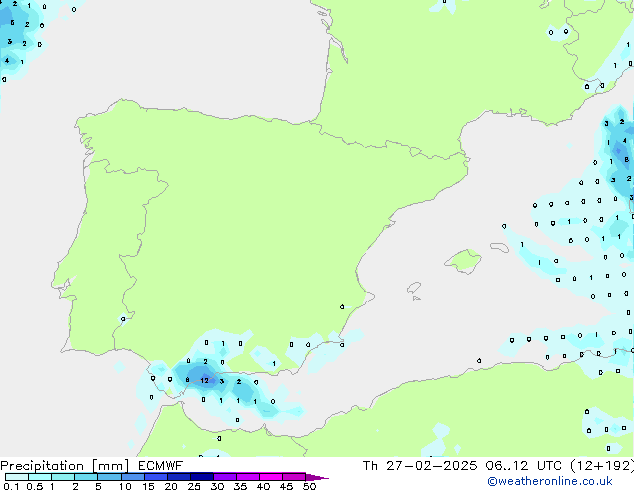Select the 35–40 mm legend swatch
The width and height of the screenshot is (634, 490).
(247, 477)
